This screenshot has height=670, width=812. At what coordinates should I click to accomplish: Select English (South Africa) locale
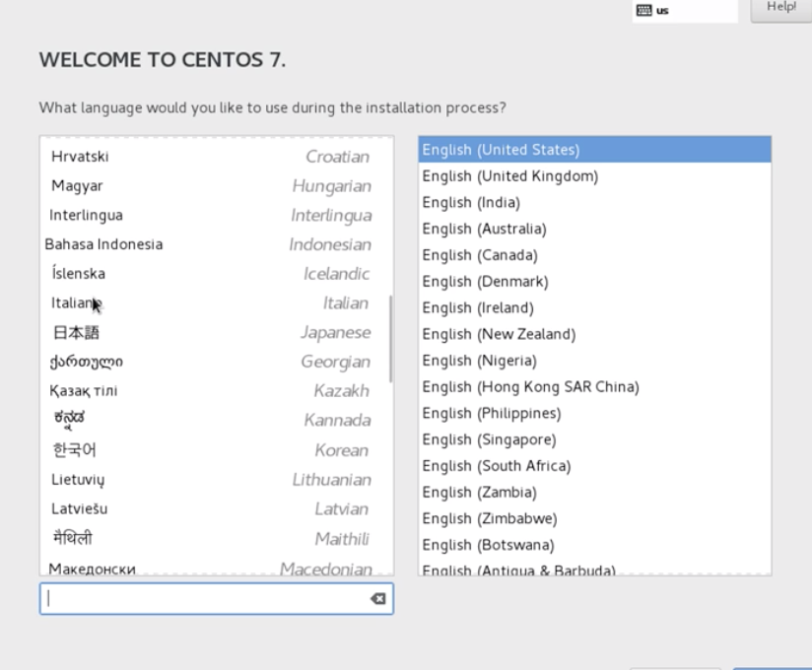pyautogui.click(x=594, y=466)
